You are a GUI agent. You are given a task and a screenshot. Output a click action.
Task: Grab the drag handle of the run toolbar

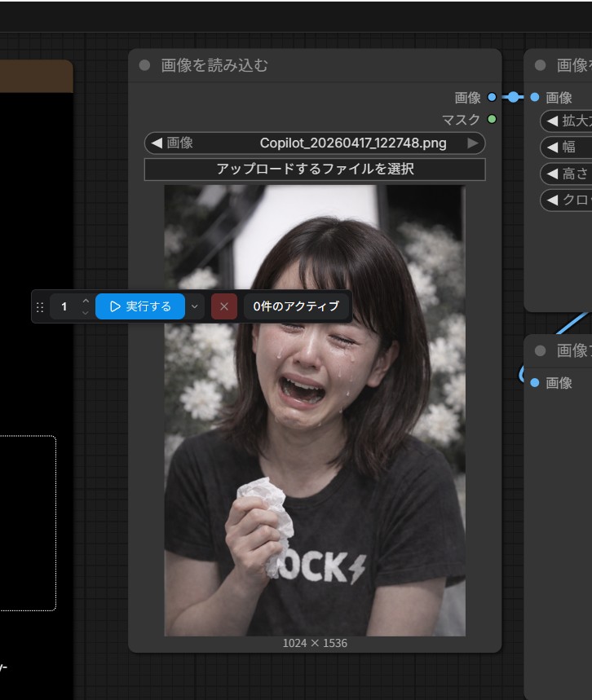[40, 307]
